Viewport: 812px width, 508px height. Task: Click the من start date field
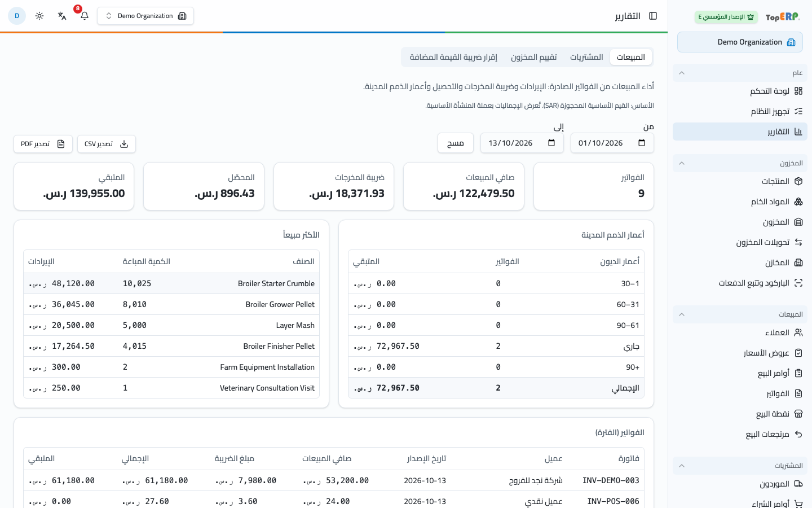(612, 143)
